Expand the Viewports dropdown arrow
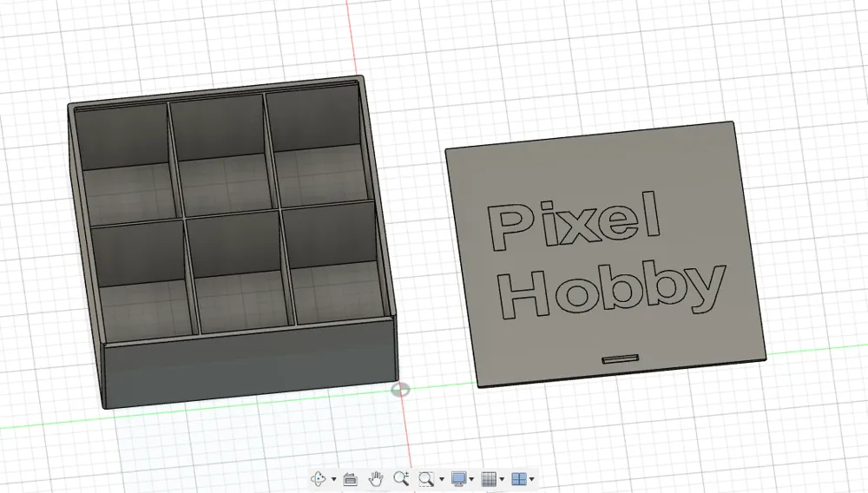This screenshot has width=868, height=493. coord(531,479)
